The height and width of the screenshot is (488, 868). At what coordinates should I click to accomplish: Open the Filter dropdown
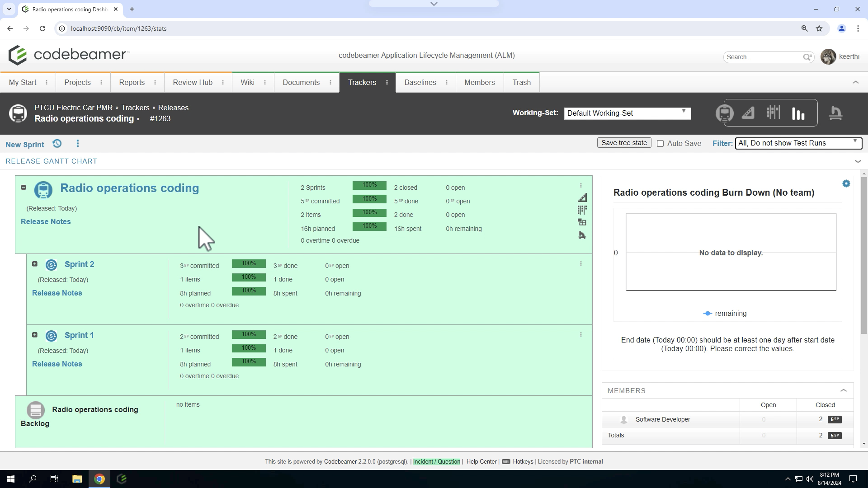[x=798, y=143]
